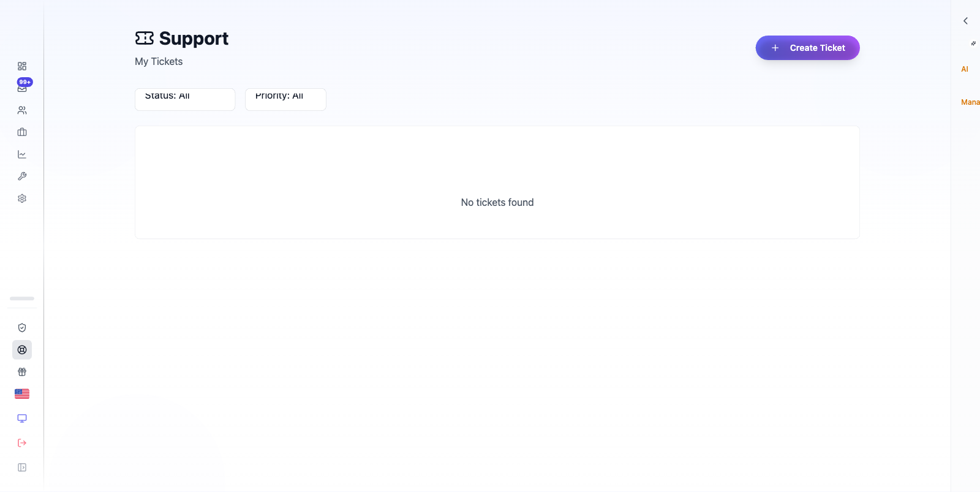Expand the Priority: All filter dropdown
The image size is (980, 492).
[285, 99]
